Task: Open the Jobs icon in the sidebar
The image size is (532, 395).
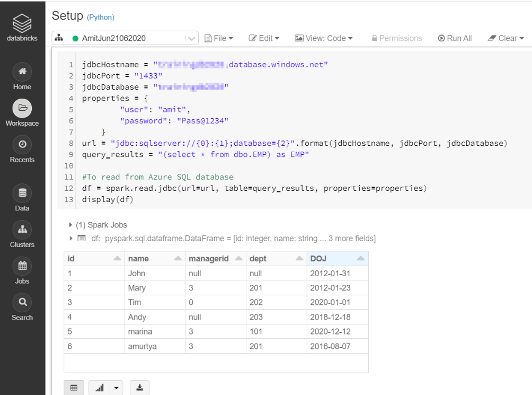Action: (22, 266)
